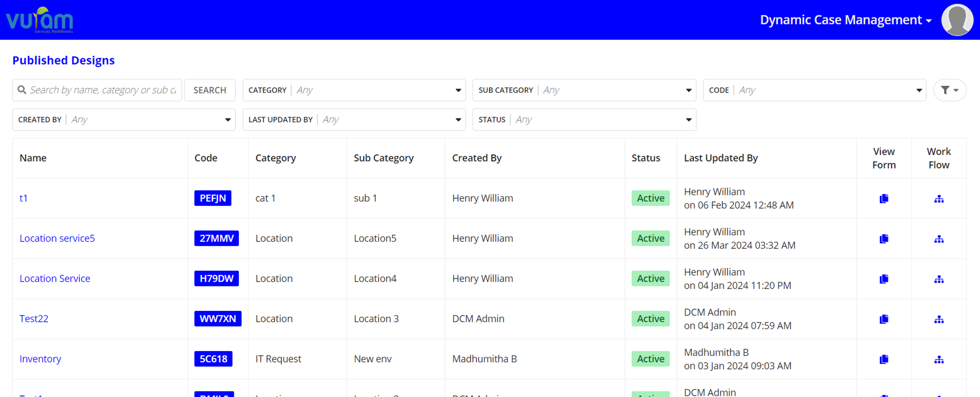Click 'DCM Admin' in Test22 Created By
The image size is (980, 397).
(478, 319)
